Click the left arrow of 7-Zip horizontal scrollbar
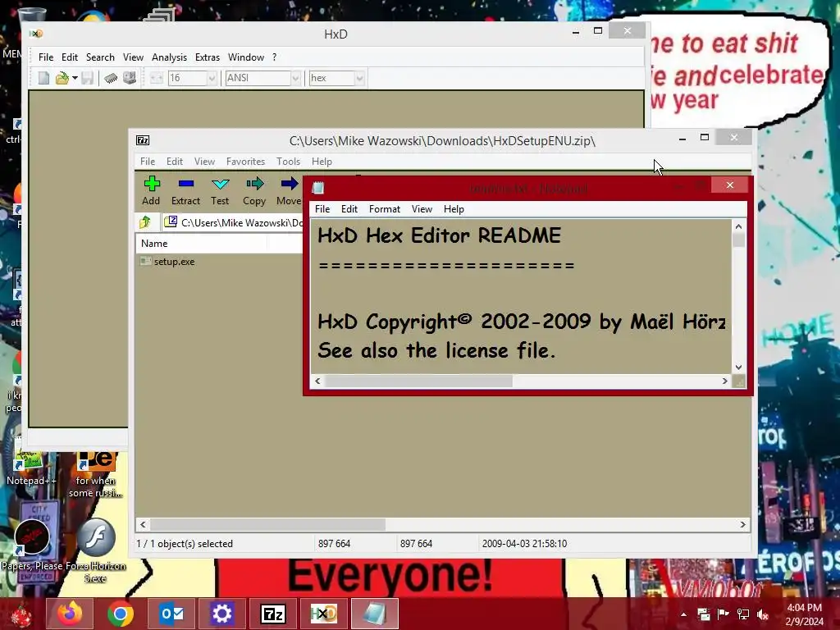The height and width of the screenshot is (630, 840). 143,524
